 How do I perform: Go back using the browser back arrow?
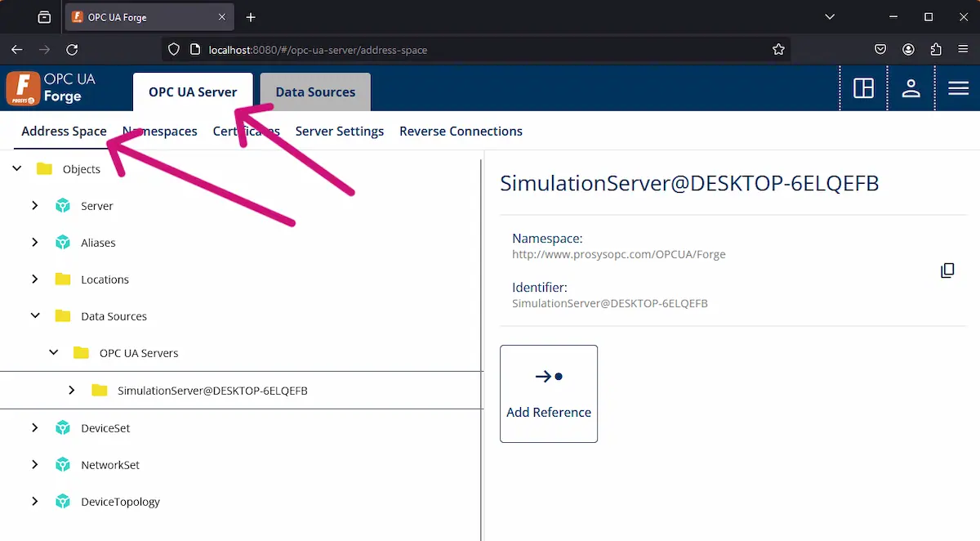point(17,50)
